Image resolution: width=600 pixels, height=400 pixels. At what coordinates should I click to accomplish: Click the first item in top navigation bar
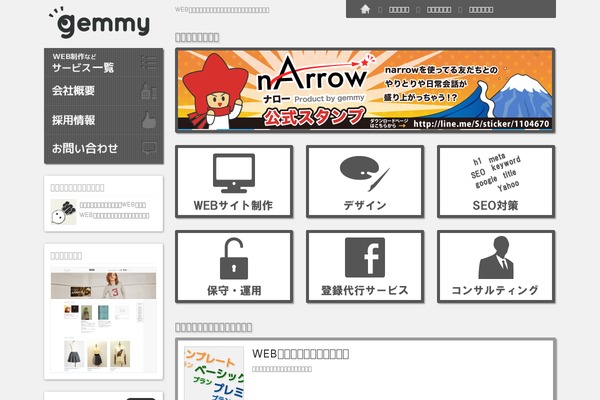point(399,10)
